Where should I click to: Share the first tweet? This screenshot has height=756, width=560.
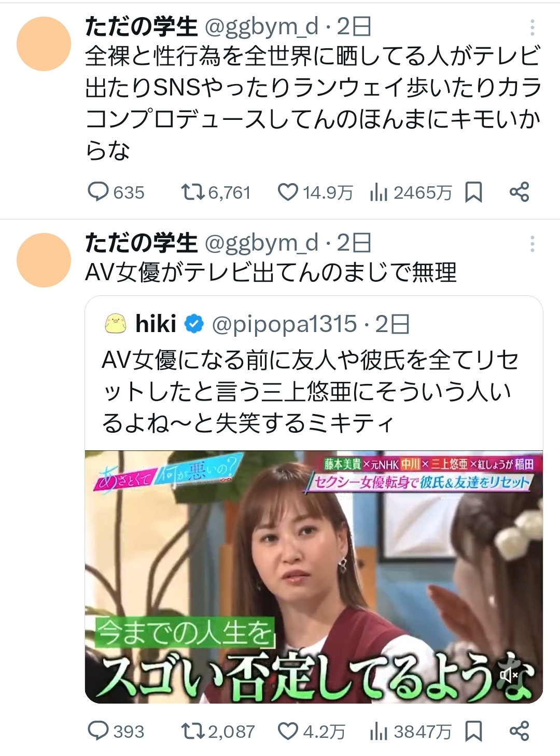click(x=519, y=192)
